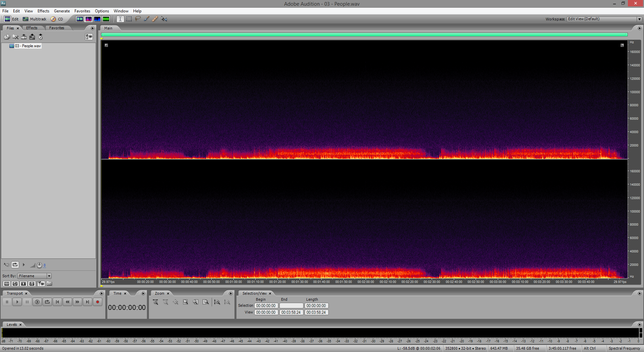Viewport: 644px width, 352px height.
Task: Toggle Autoplay in Files panel
Action: coord(6,265)
